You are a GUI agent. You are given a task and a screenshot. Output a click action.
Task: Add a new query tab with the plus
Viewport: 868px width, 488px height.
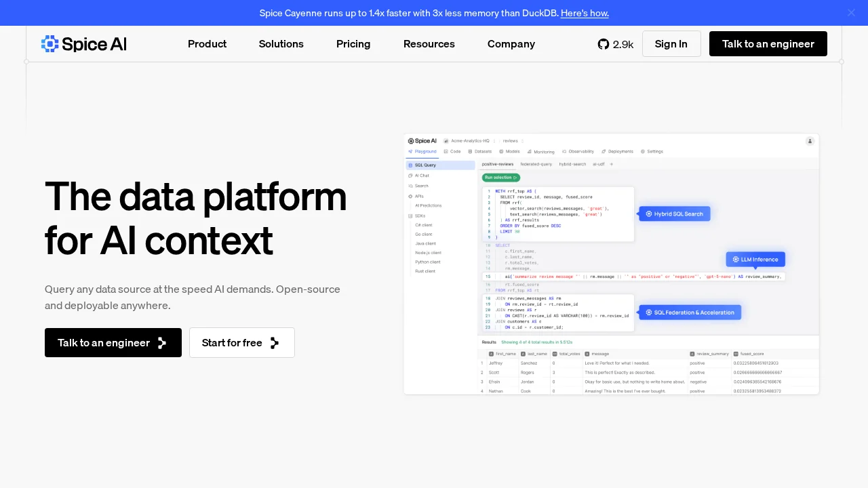tap(612, 164)
